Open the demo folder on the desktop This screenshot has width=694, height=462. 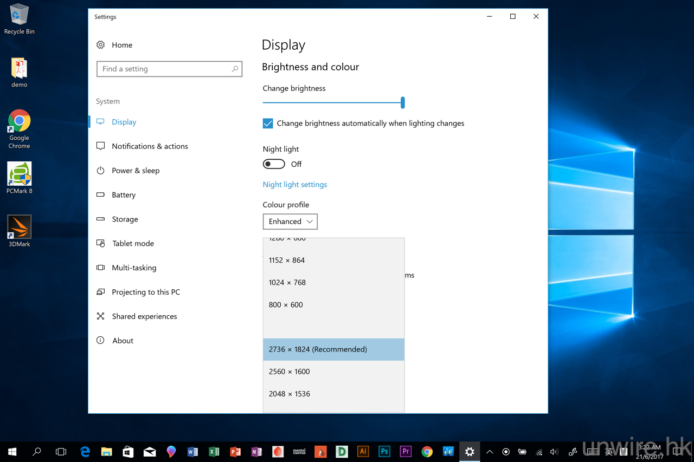pos(19,68)
